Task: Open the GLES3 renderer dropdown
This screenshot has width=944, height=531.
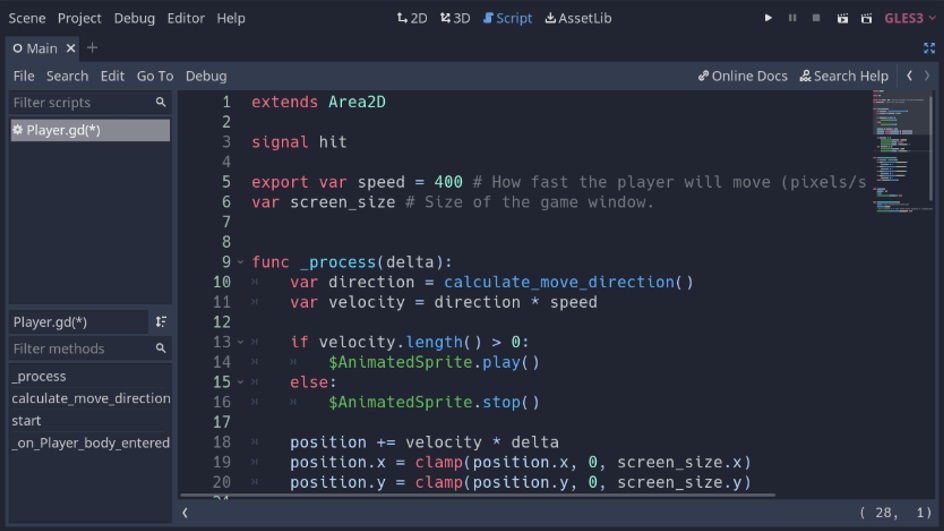Action: point(910,18)
